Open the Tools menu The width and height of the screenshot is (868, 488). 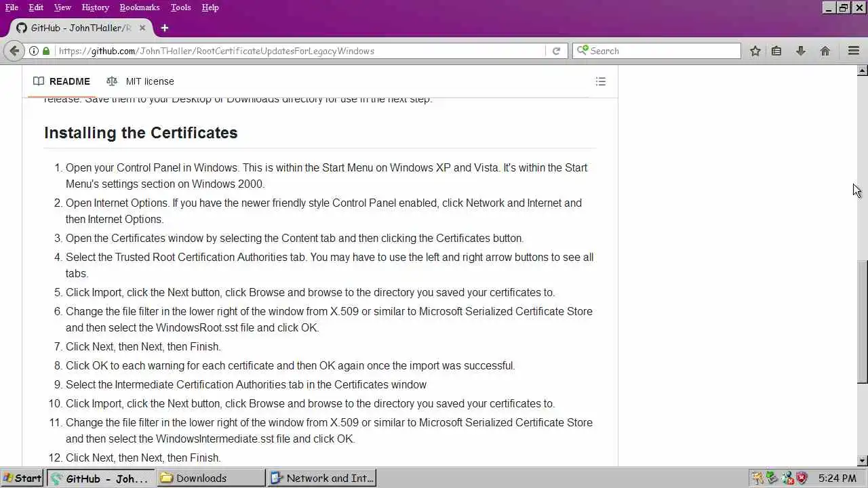180,7
